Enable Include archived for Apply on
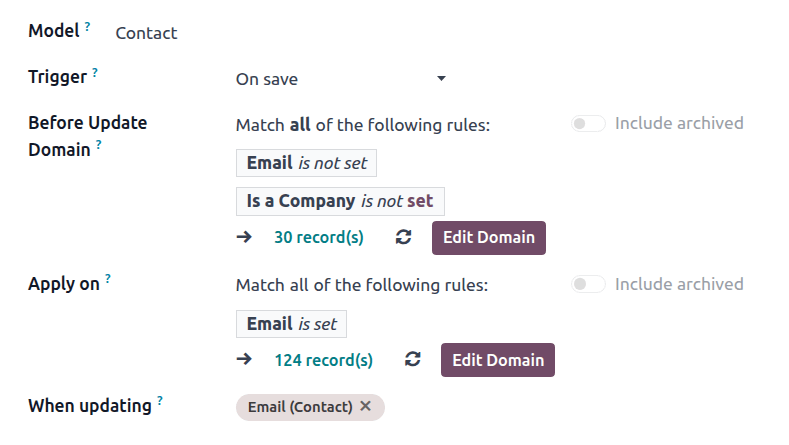Viewport: 789px width, 445px height. point(588,285)
